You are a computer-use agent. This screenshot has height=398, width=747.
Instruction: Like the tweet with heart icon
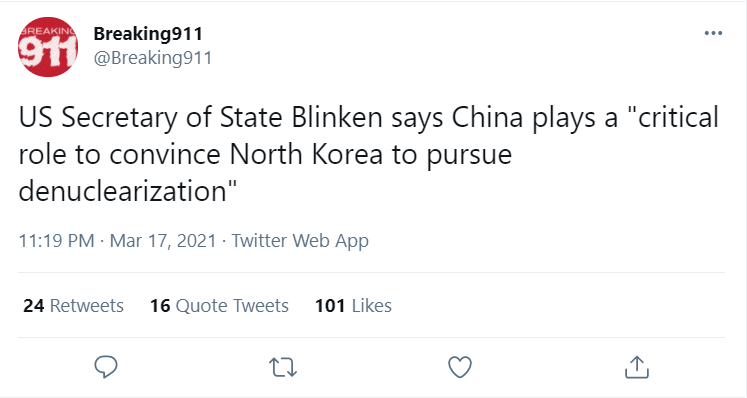460,367
